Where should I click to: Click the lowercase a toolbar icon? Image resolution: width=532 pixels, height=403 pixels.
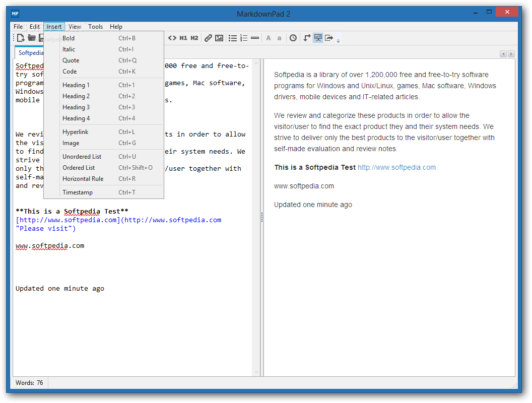(x=279, y=38)
